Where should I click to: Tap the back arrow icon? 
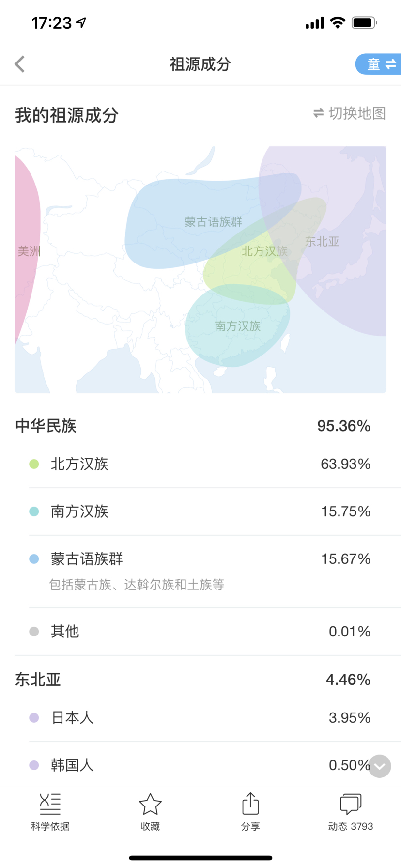click(x=20, y=64)
